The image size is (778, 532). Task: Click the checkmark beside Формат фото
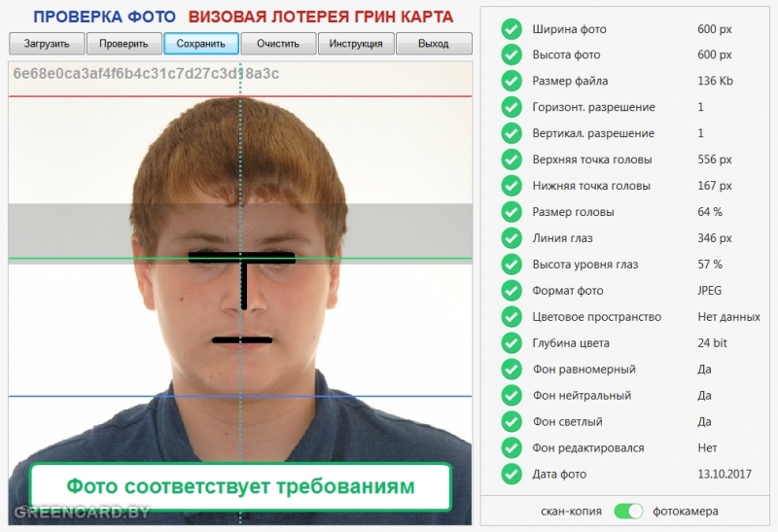512,291
